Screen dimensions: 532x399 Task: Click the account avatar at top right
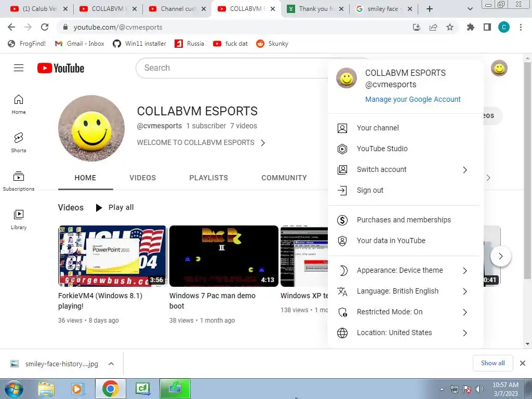[499, 68]
